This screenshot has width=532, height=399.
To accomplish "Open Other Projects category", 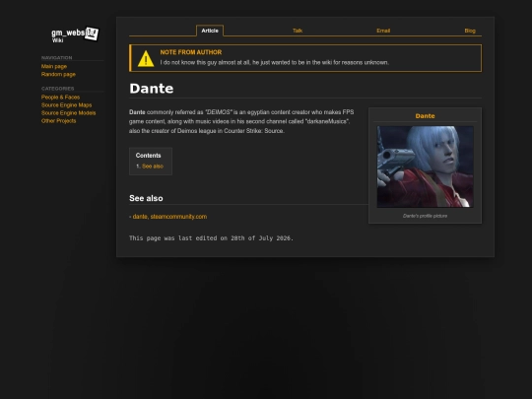I will pos(59,121).
